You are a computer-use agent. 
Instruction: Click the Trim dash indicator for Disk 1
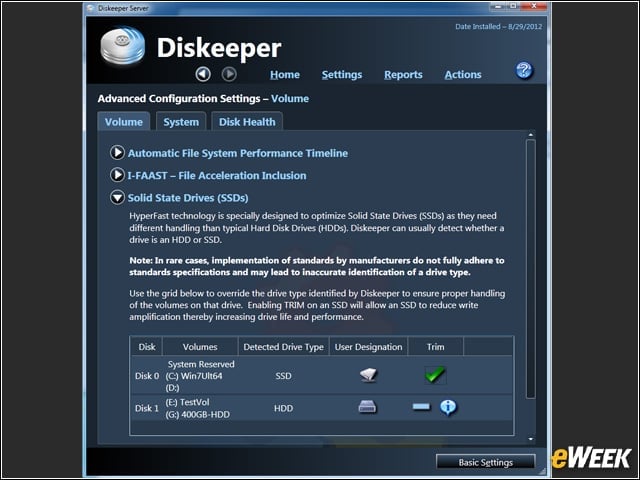tap(421, 407)
